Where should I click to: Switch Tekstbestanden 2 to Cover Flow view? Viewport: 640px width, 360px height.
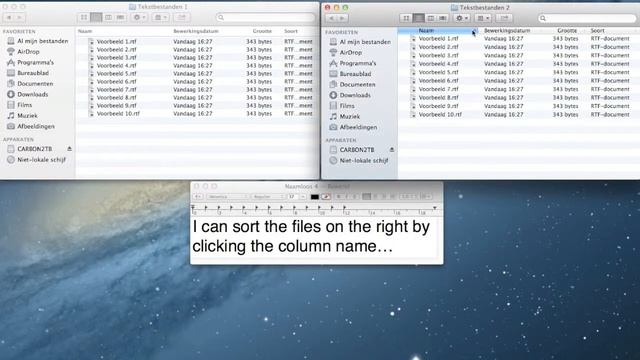click(443, 18)
